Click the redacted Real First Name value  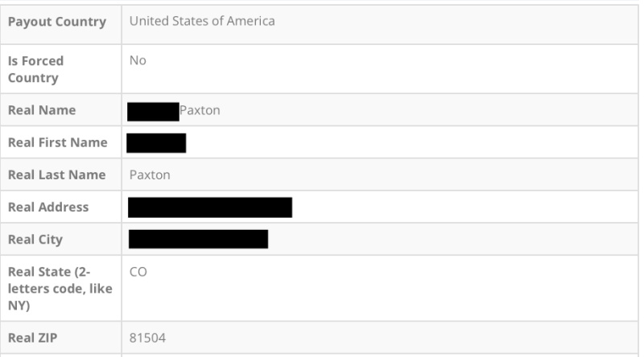156,143
